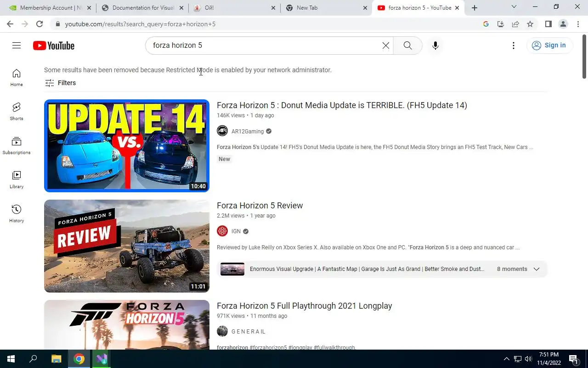
Task: Start voice search with the microphone icon
Action: coord(435,46)
